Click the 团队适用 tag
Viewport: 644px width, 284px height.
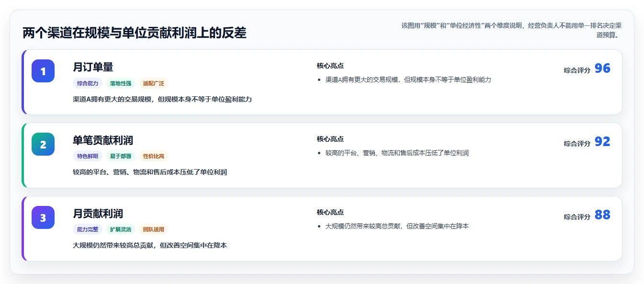pyautogui.click(x=154, y=229)
